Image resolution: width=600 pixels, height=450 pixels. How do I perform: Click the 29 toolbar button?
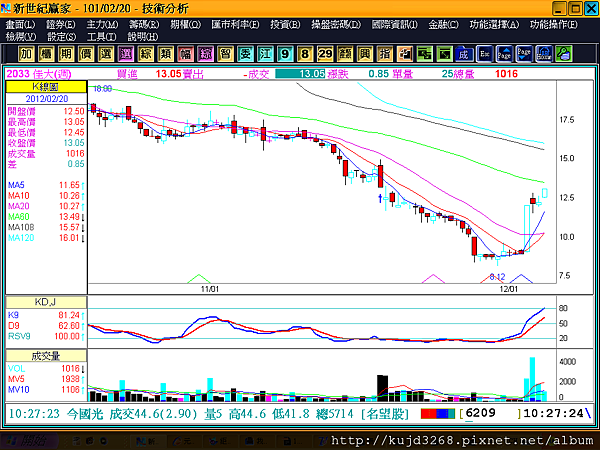(x=325, y=54)
